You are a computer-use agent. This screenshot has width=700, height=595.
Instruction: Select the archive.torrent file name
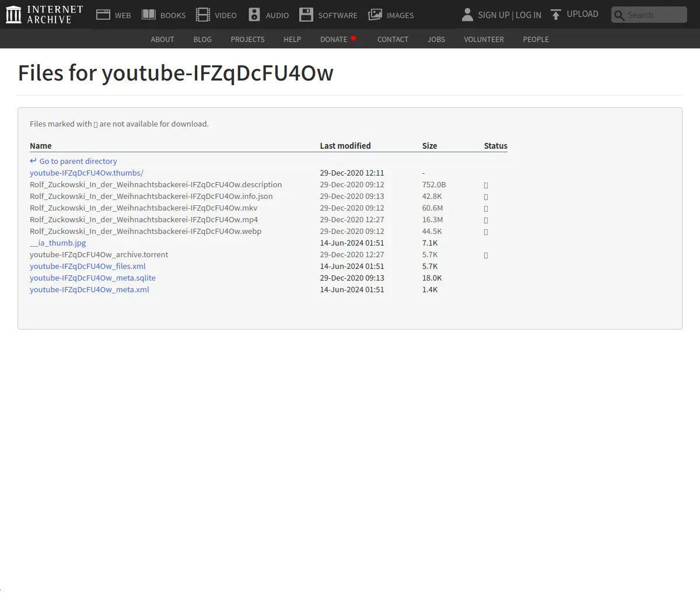pos(99,254)
